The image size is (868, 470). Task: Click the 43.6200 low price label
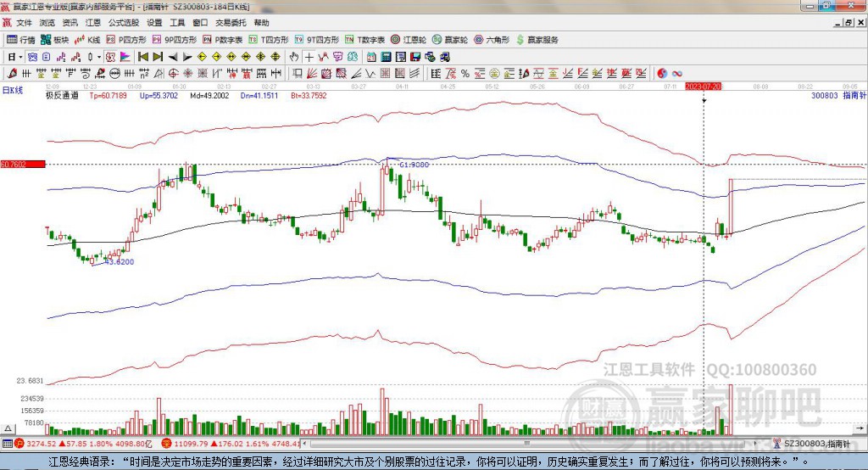[119, 261]
